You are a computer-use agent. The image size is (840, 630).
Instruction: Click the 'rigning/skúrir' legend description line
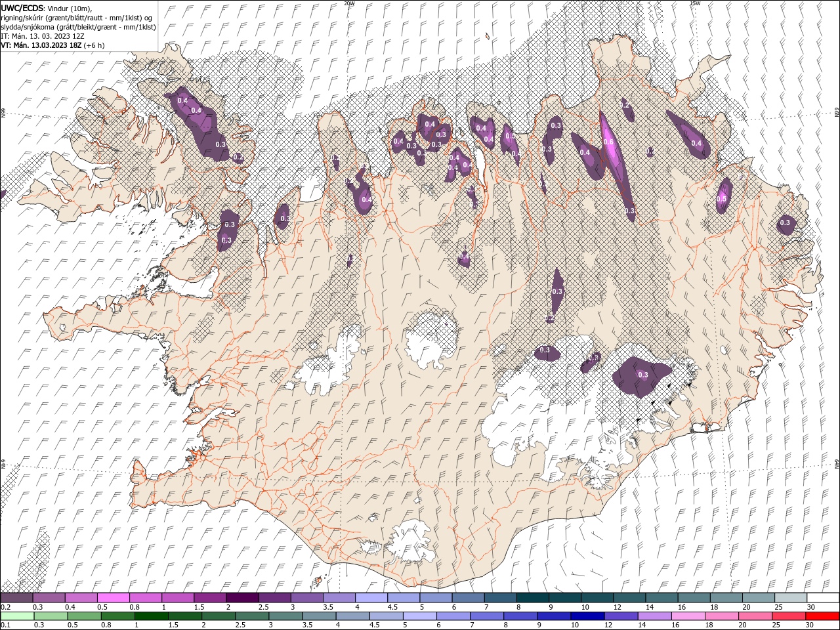pos(77,18)
